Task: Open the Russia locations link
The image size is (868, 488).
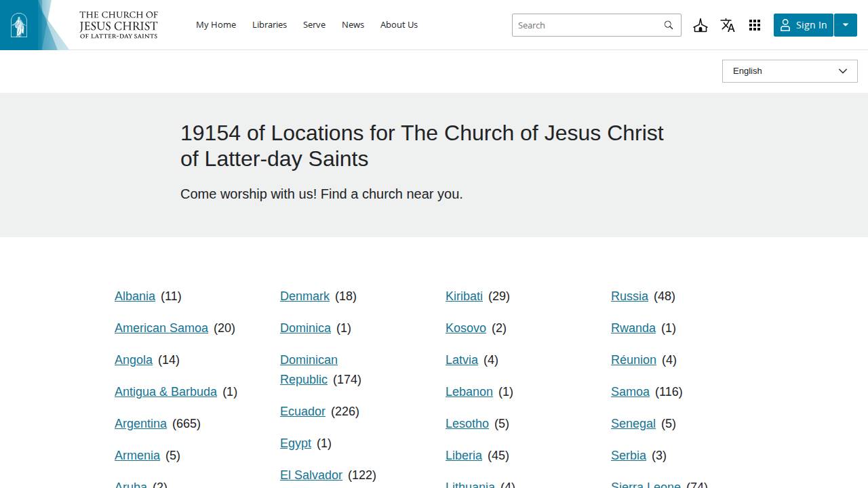Action: pos(629,296)
